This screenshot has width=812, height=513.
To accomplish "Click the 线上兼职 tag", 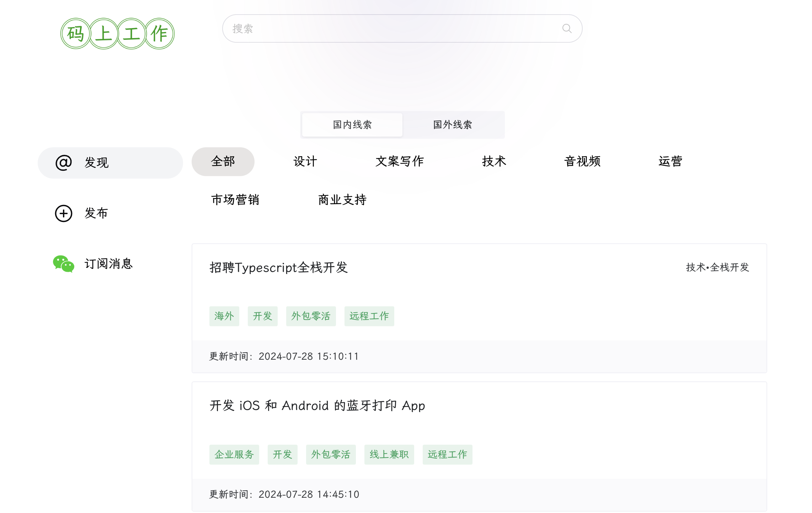I will tap(389, 455).
